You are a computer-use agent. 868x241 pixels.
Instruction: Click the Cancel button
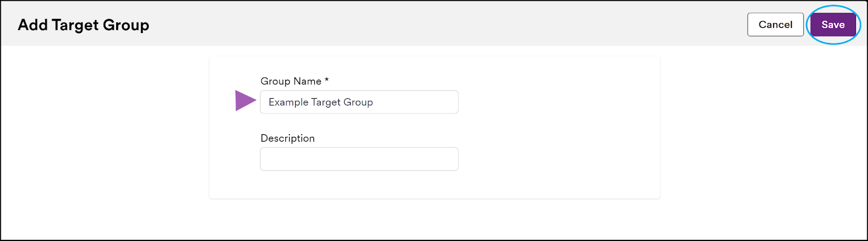[x=775, y=24]
